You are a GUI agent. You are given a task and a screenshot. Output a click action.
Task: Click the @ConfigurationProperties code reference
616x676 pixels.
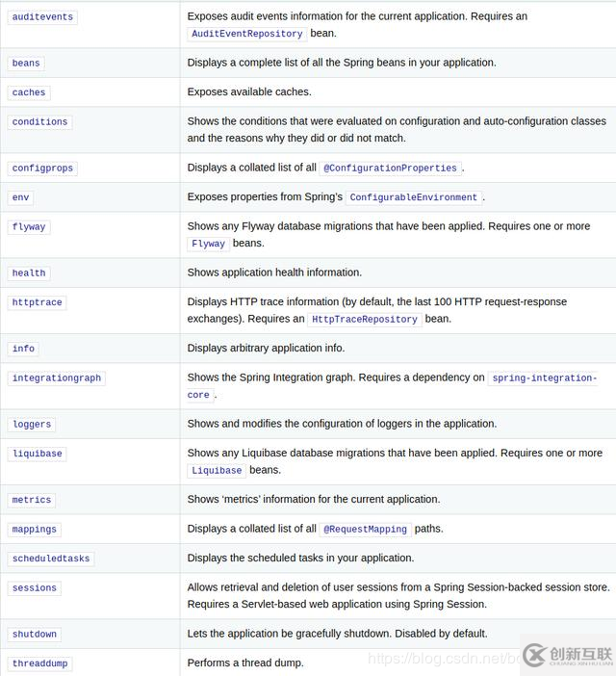click(x=390, y=169)
